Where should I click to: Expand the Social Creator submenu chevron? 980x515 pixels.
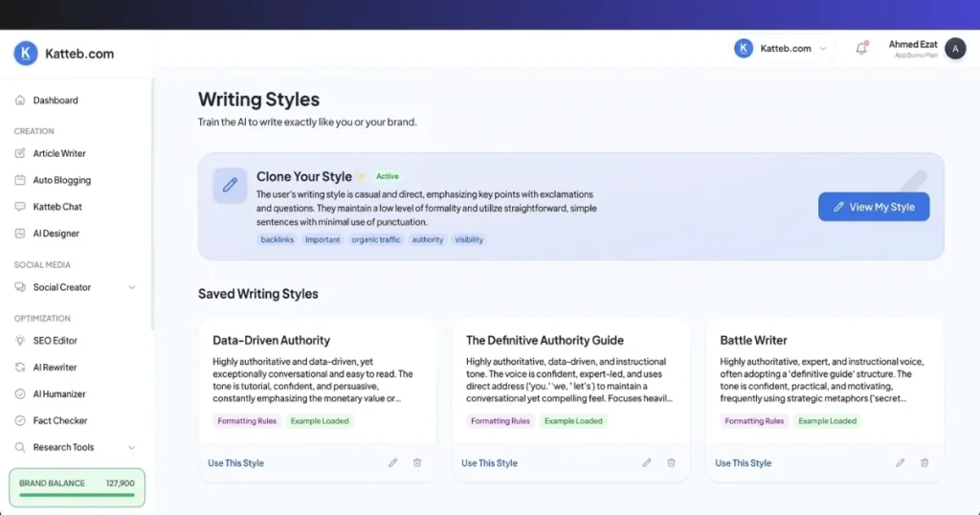point(131,287)
